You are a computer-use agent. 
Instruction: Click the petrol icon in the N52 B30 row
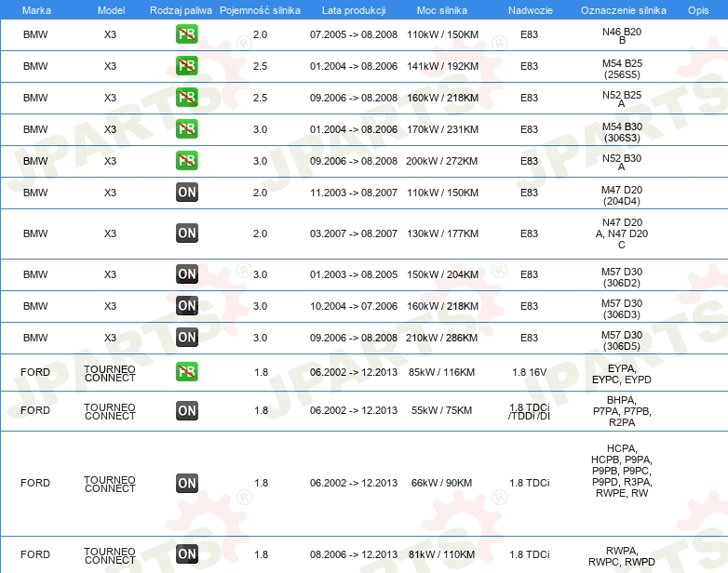click(x=186, y=160)
